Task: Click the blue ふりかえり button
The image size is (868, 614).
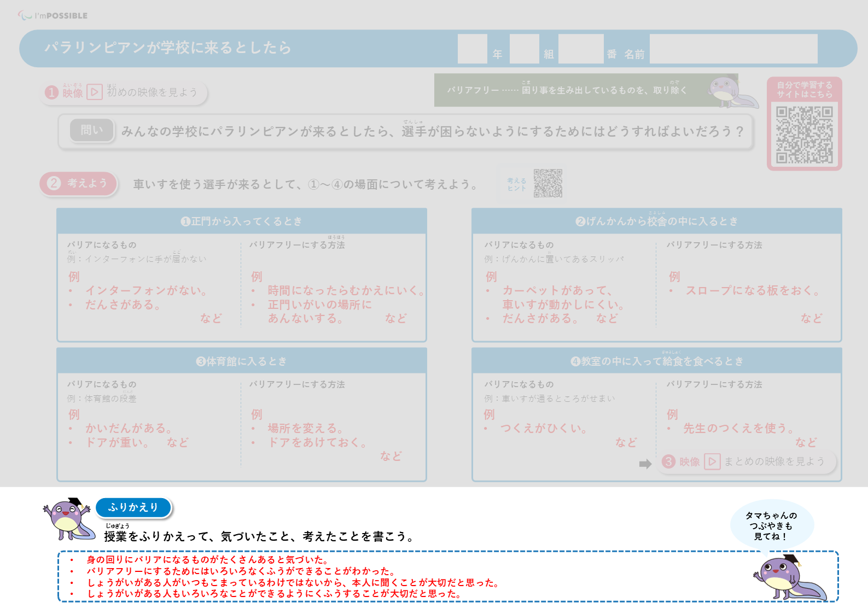Action: pos(133,507)
